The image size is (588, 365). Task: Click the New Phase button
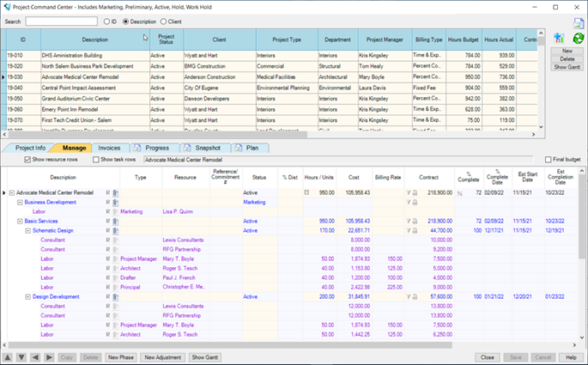tap(120, 356)
